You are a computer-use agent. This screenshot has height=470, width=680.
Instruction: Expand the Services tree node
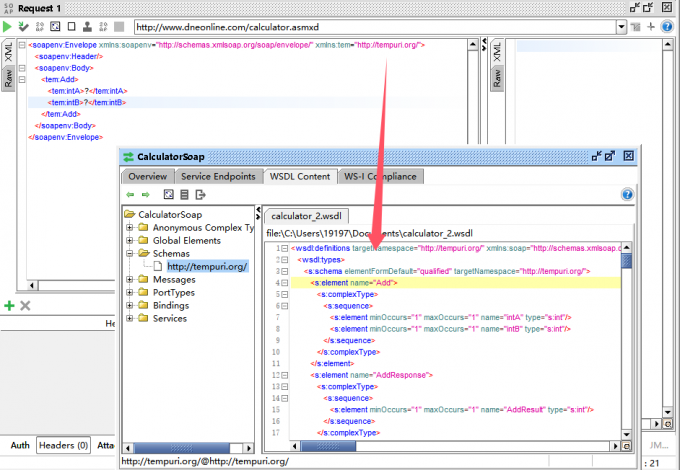(x=129, y=318)
